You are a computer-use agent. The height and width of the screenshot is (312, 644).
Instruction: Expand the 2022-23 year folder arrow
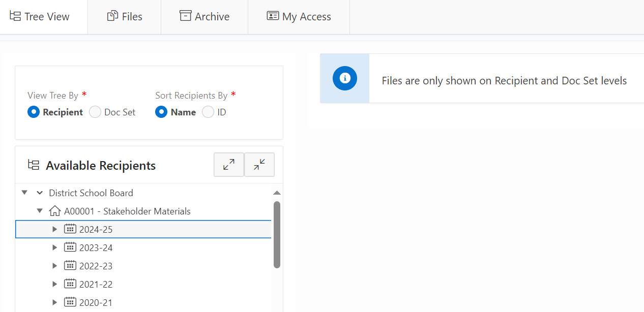[55, 266]
